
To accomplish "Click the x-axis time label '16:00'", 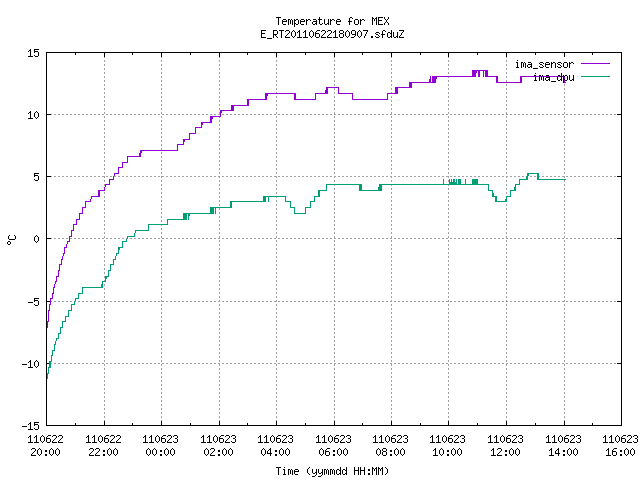I will click(620, 452).
